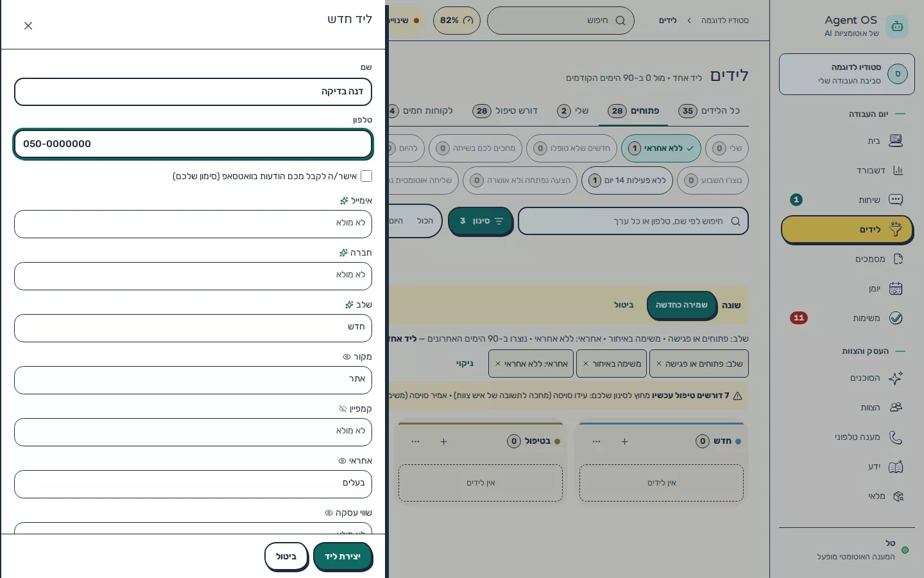Remove the משימה באיחור filter chip via its X
This screenshot has width=924, height=578.
click(x=586, y=363)
